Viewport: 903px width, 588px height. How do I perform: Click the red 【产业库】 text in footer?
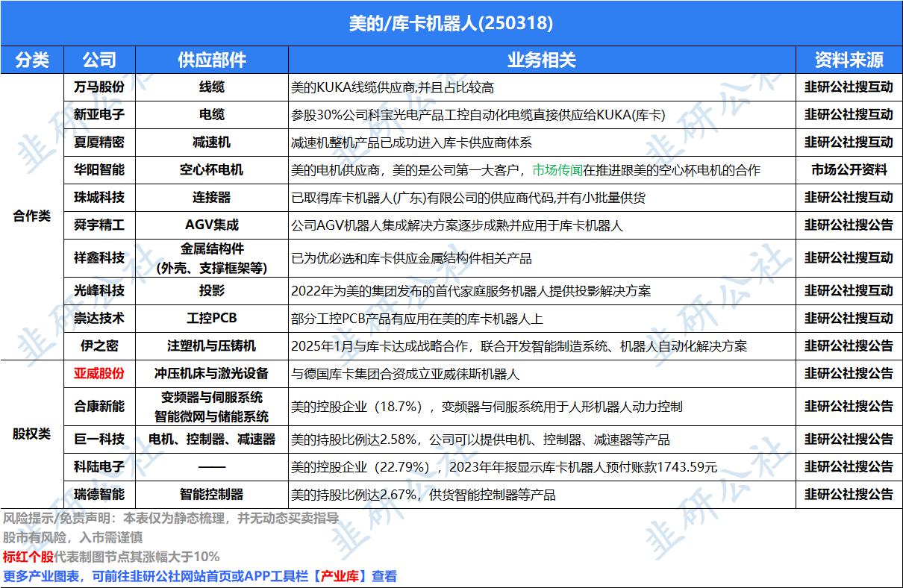[x=340, y=576]
